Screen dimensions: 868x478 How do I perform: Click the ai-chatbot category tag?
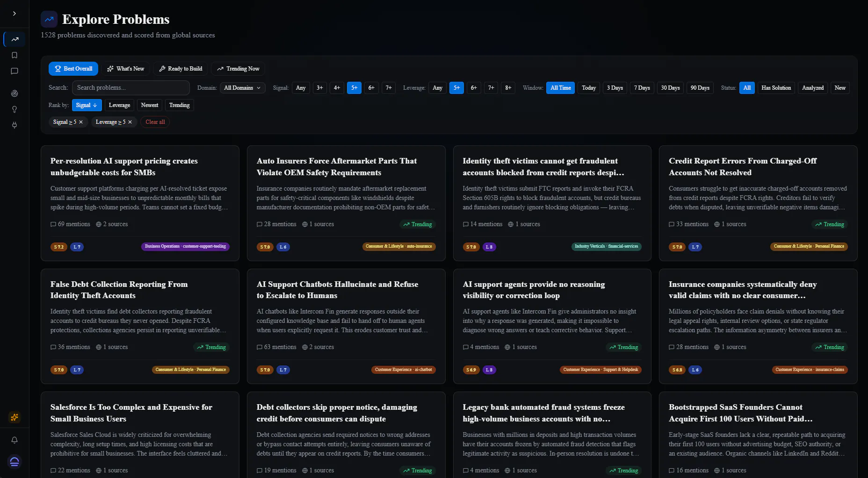tap(404, 370)
